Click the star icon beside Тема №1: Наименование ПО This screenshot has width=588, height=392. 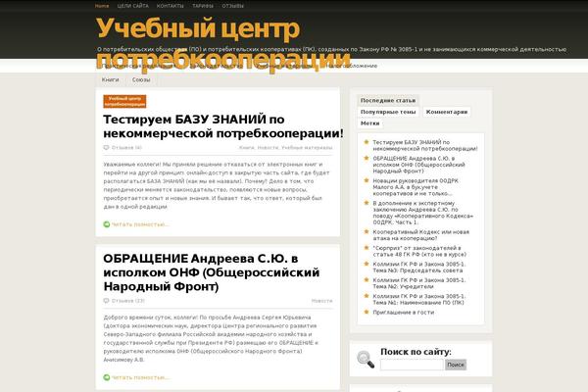367,296
